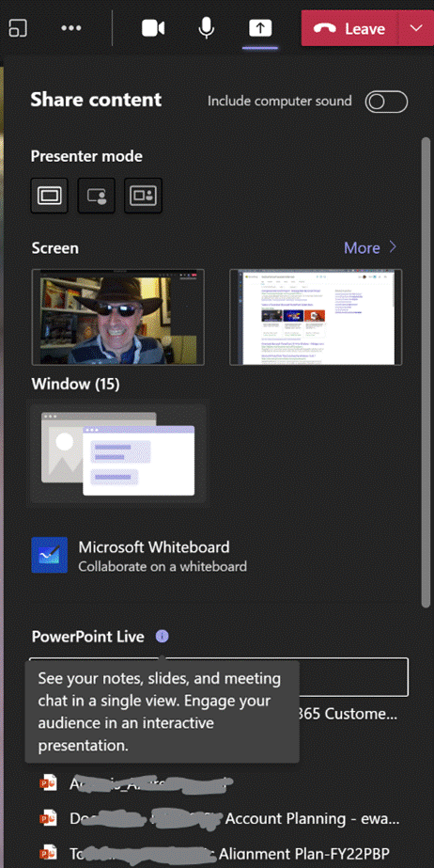Viewport: 434px width, 868px height.
Task: Click the Share content tray icon
Action: (260, 27)
